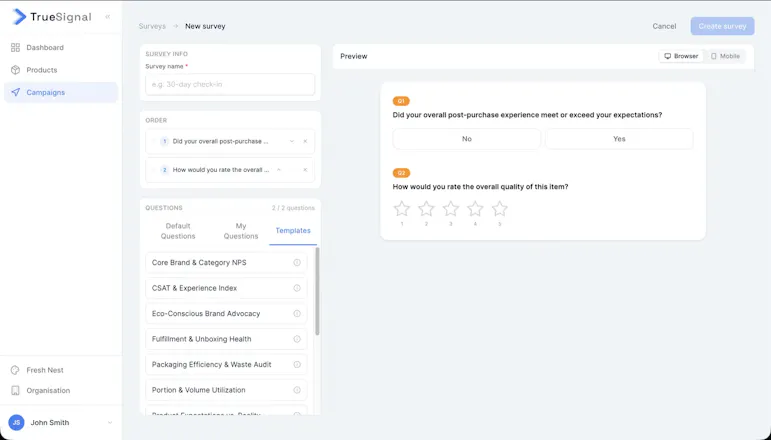Show info for Eco-Conscious Brand Advocacy

click(x=297, y=314)
